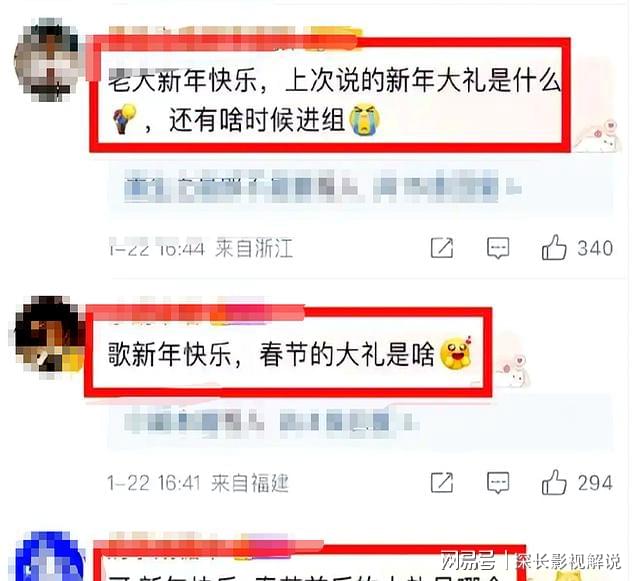640x581 pixels.
Task: Like the comment with 340 likes
Action: tap(554, 247)
